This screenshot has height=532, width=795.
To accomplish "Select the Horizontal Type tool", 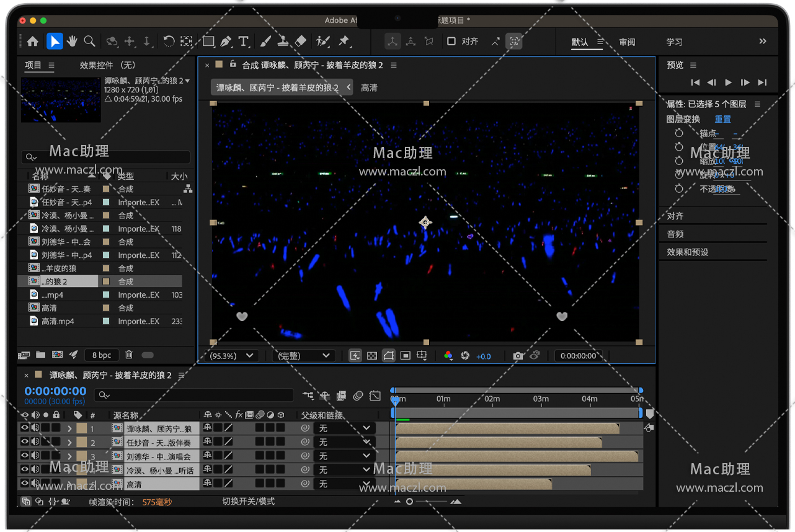I will pyautogui.click(x=244, y=42).
